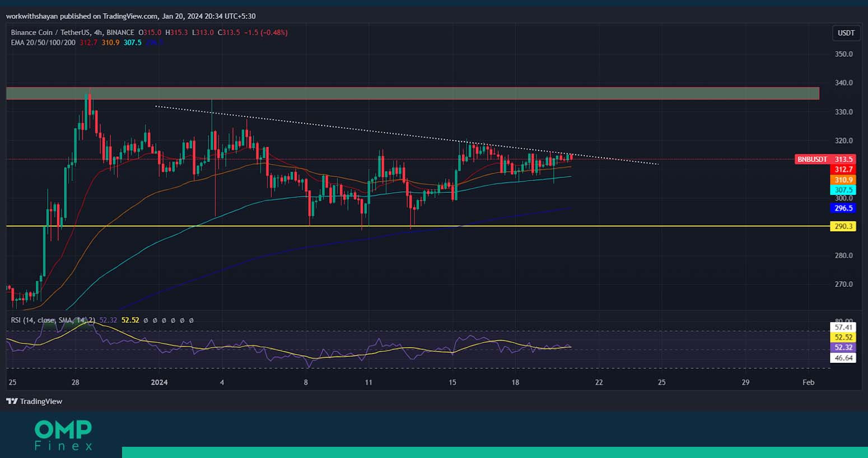Click the 29 date on the time axis
This screenshot has width=868, height=458.
[745, 382]
